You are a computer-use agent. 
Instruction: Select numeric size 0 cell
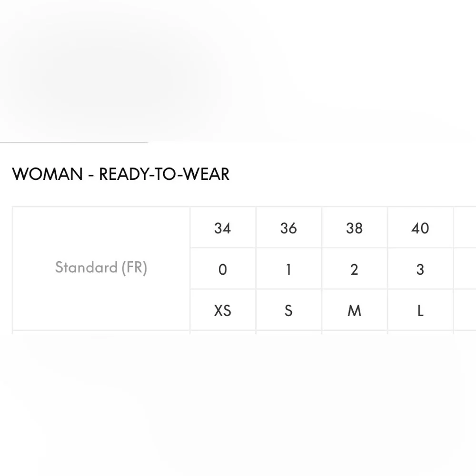[222, 269]
